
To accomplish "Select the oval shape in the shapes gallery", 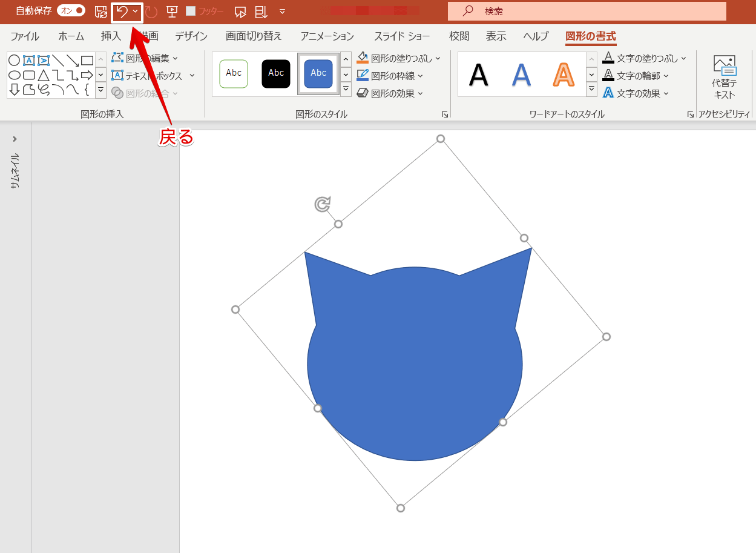I will click(x=14, y=75).
